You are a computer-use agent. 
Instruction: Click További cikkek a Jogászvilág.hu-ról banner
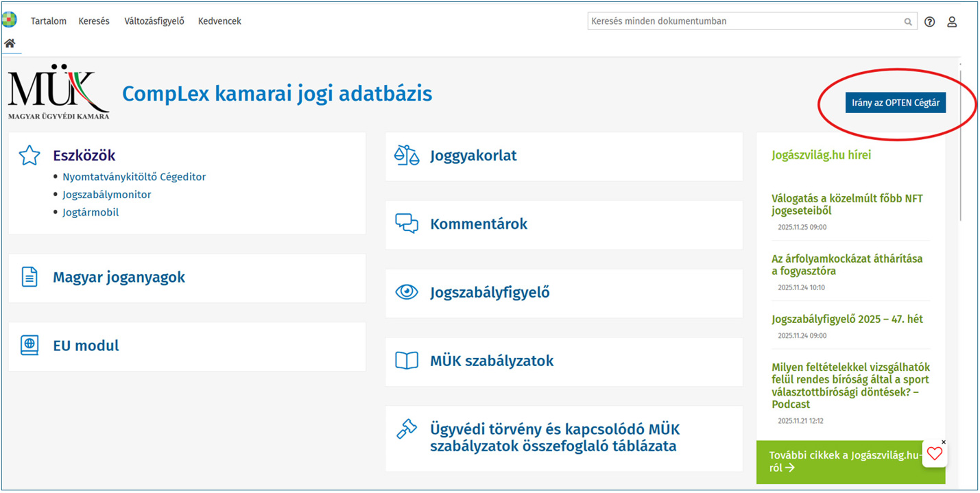844,461
